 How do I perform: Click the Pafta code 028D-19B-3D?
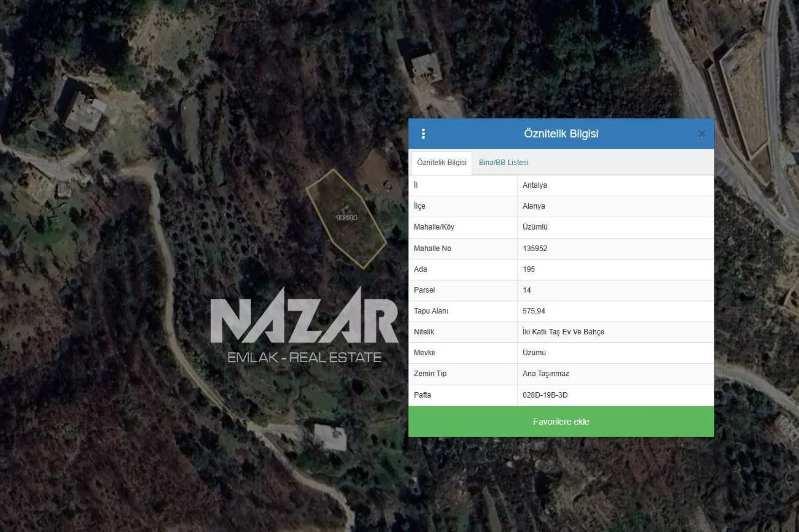point(545,395)
